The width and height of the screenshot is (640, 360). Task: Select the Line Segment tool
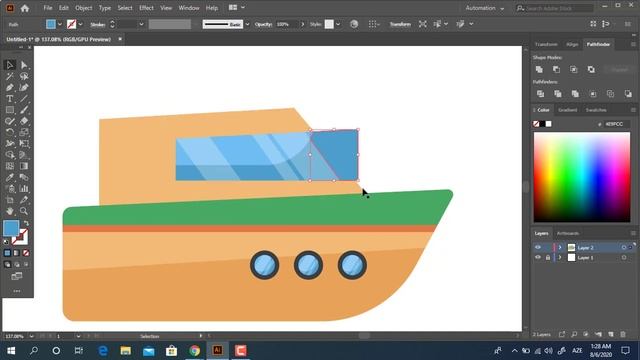tap(24, 99)
